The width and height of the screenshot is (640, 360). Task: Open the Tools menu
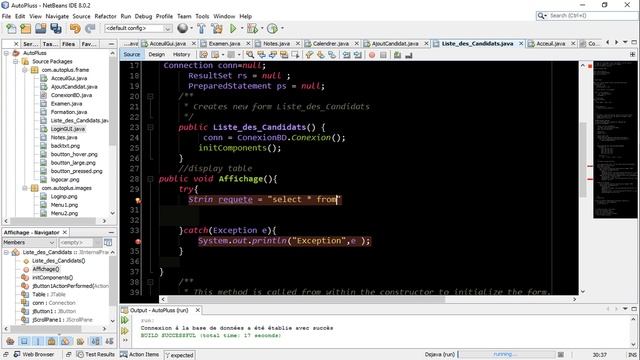coord(202,16)
